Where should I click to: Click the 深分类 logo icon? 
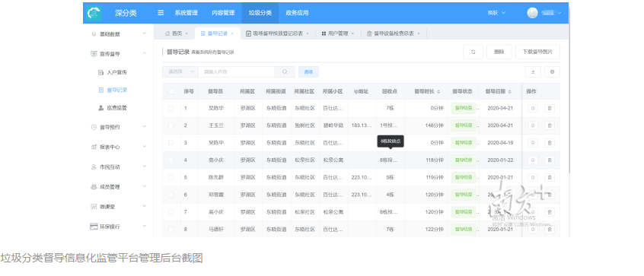point(94,13)
